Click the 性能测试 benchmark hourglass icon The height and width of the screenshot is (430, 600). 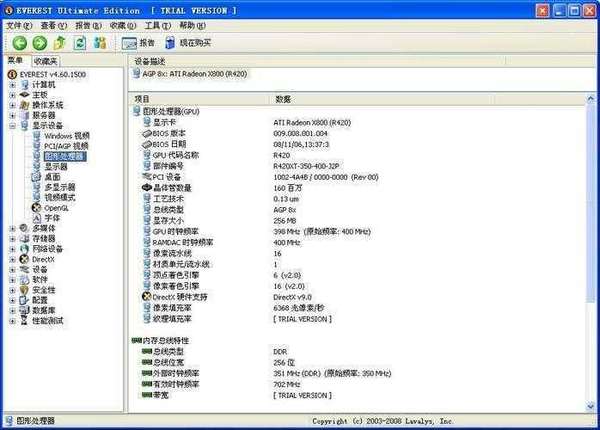tap(24, 321)
